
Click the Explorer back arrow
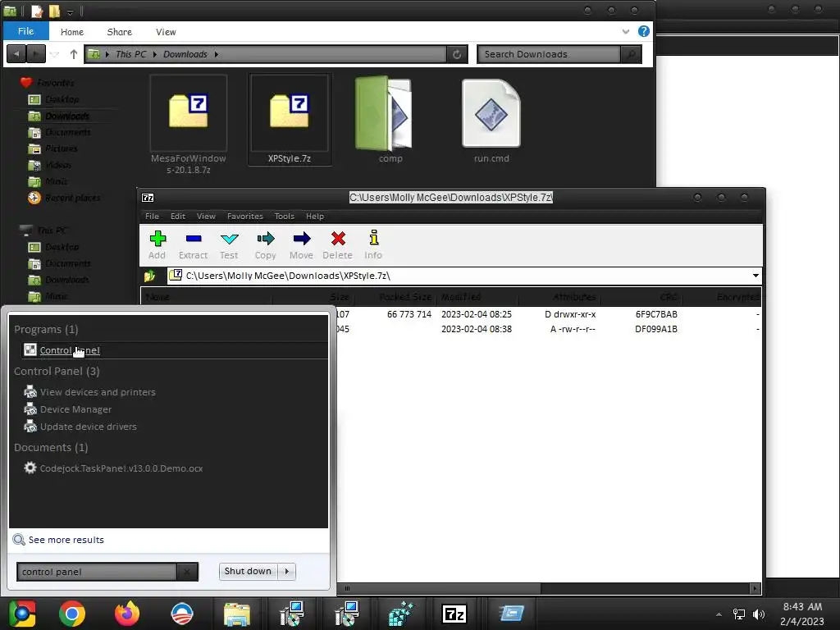point(16,53)
